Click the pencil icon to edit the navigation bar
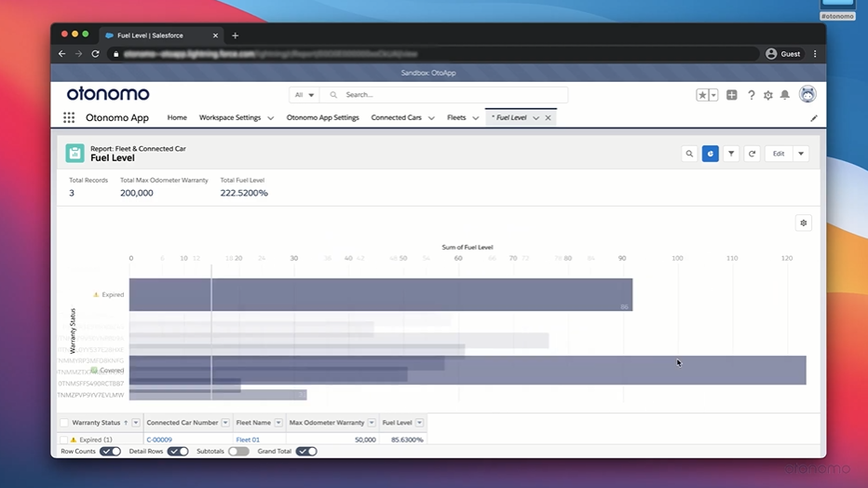The height and width of the screenshot is (488, 868). [814, 118]
